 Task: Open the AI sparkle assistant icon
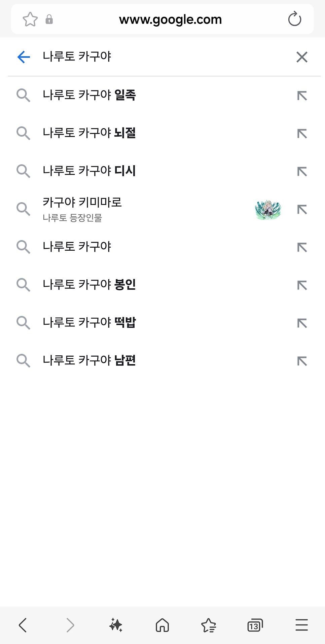coord(116,625)
